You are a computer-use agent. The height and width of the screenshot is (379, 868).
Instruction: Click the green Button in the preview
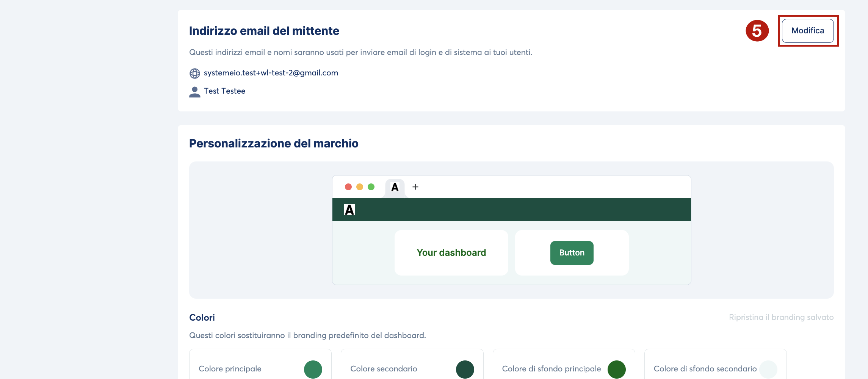(x=572, y=253)
